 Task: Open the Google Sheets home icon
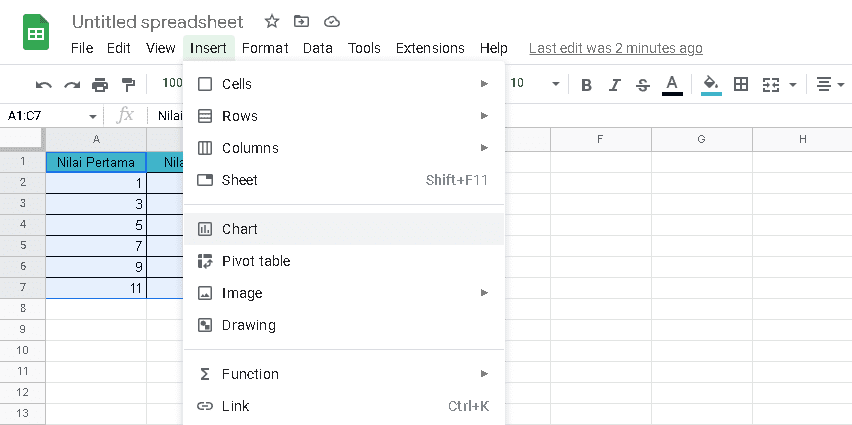click(37, 33)
